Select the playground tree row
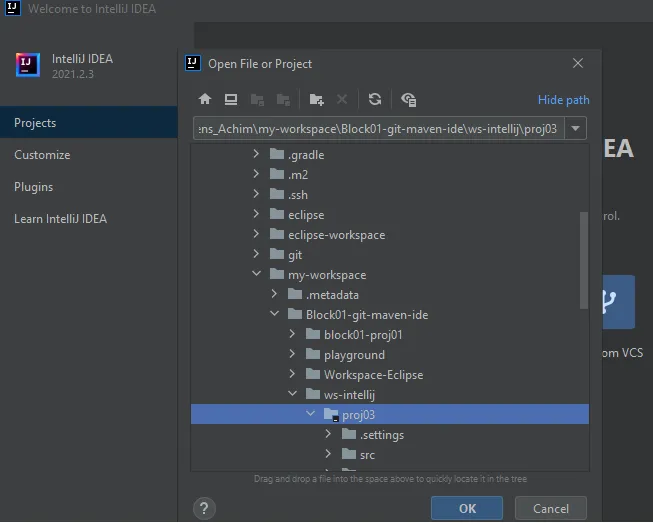The width and height of the screenshot is (653, 523). coord(390,354)
